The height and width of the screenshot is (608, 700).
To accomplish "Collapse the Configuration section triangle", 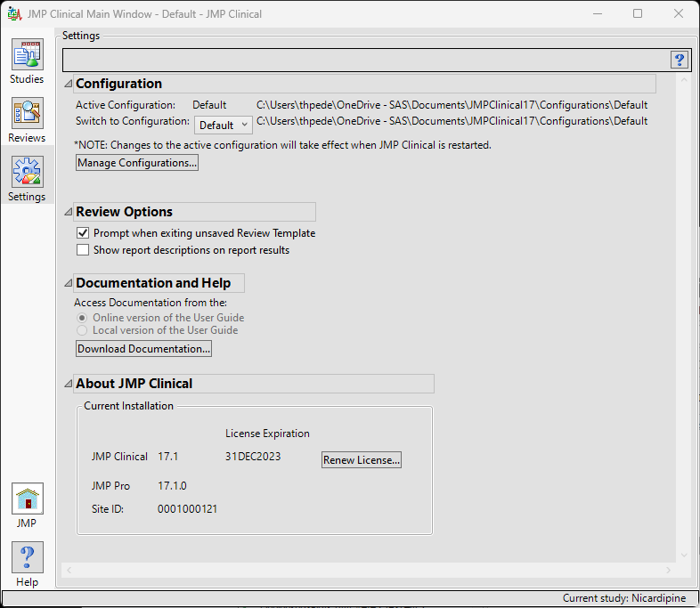I will (69, 84).
